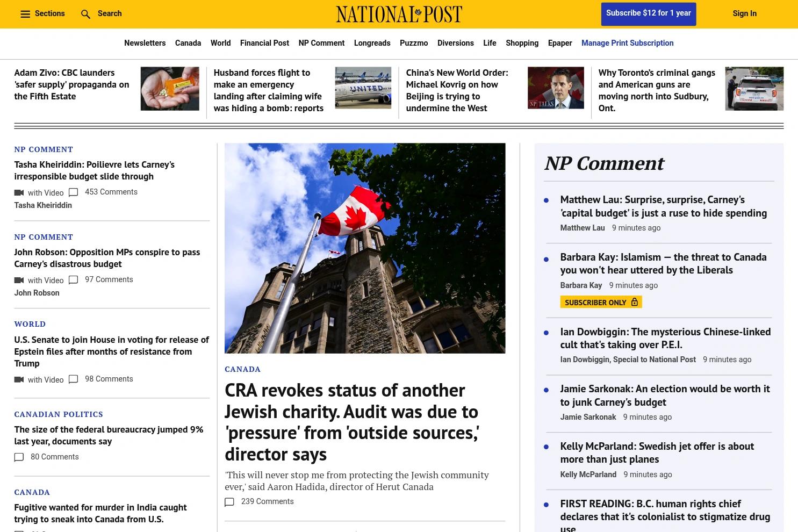Open the NP Talks Kovrig thumbnail

pos(556,88)
